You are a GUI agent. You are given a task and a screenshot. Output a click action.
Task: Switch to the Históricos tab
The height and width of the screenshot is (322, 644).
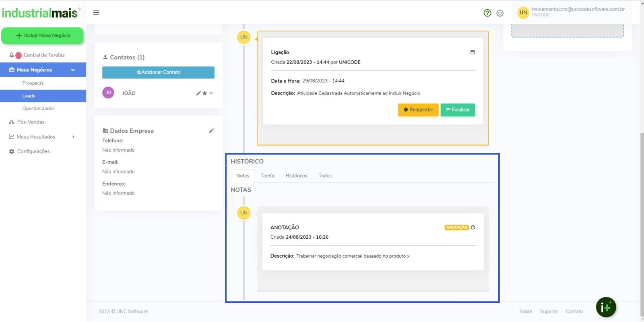point(296,176)
